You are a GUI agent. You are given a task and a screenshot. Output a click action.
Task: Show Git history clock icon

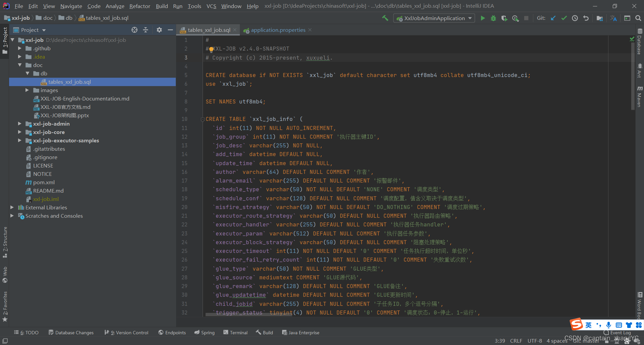click(575, 18)
